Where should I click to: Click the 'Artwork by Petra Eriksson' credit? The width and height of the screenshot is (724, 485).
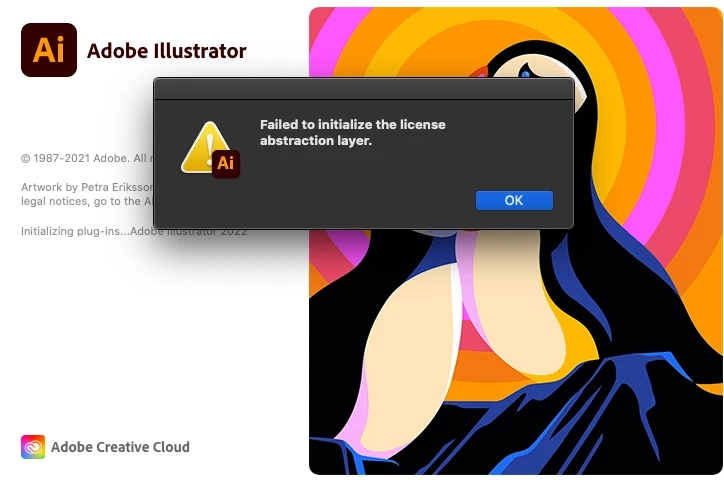coord(87,187)
